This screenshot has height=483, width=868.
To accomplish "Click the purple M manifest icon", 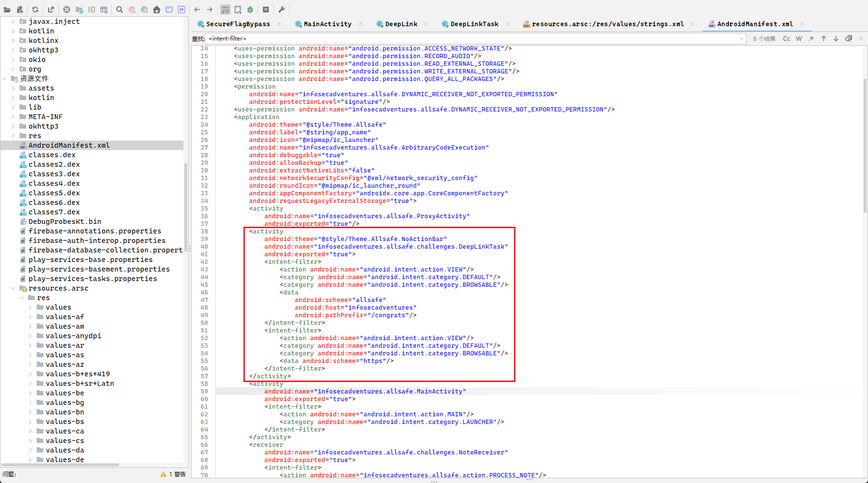I will click(182, 10).
